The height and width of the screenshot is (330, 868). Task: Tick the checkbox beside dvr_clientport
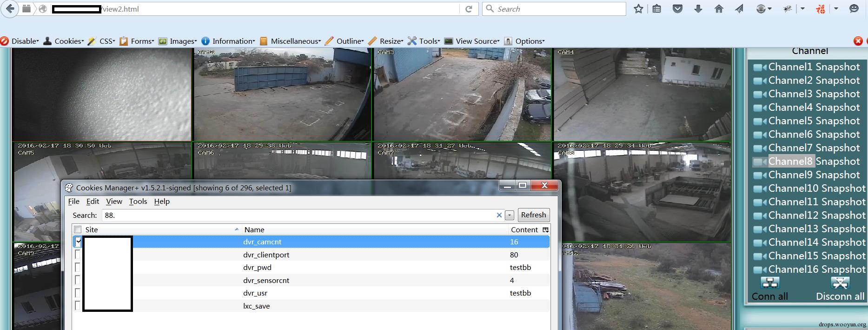(x=78, y=255)
